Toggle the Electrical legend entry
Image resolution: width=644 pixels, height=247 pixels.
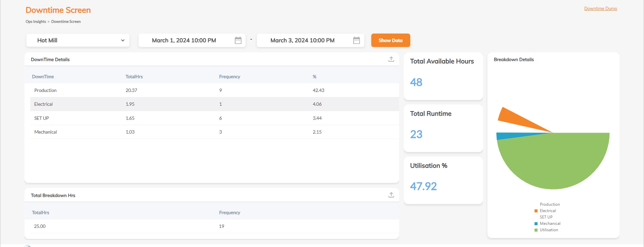[545, 211]
